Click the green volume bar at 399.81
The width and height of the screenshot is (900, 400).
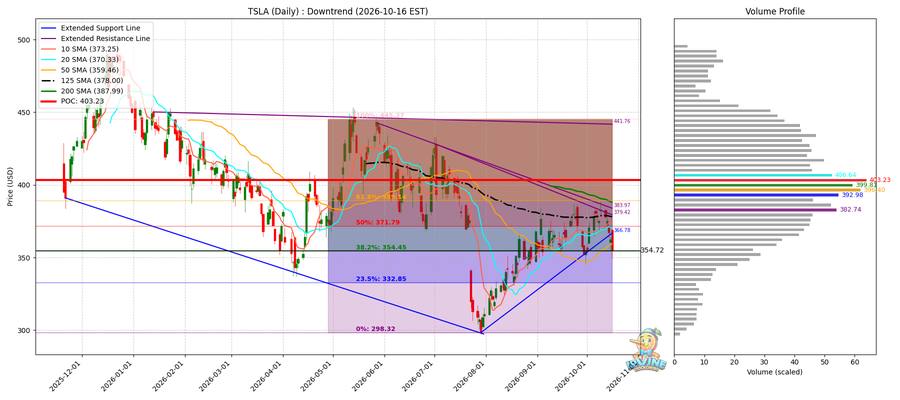tap(763, 185)
